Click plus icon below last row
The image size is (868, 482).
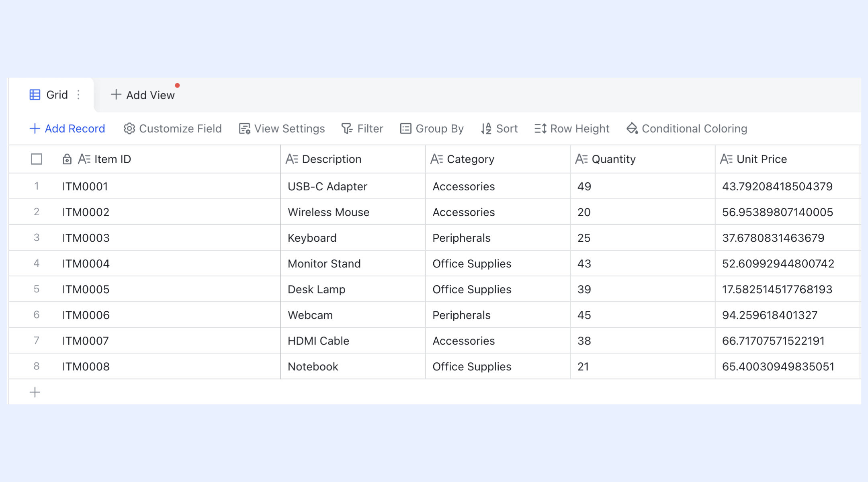click(x=35, y=392)
